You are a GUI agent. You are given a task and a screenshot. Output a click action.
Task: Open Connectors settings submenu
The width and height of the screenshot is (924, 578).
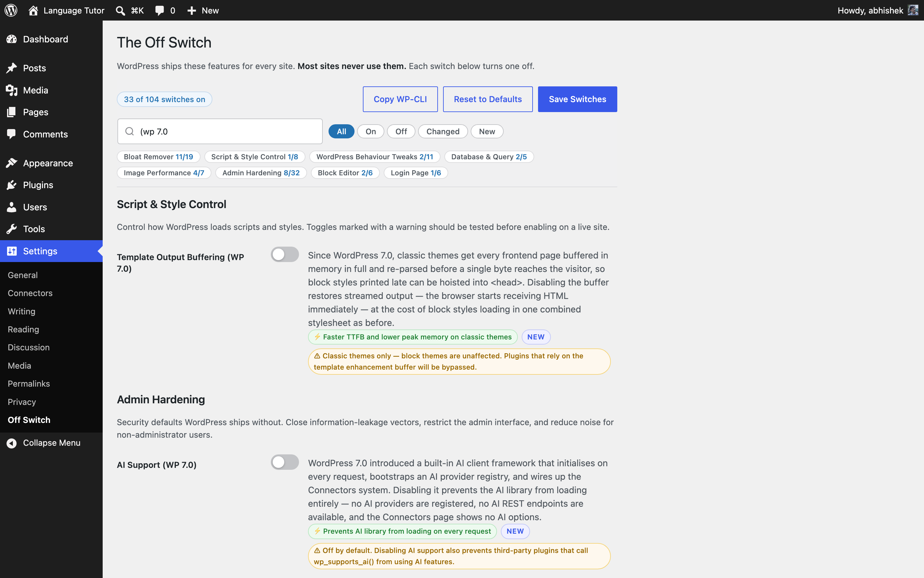pyautogui.click(x=30, y=293)
